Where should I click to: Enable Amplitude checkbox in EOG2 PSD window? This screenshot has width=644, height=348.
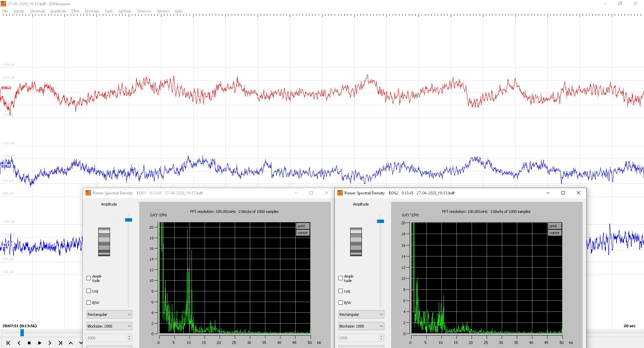(341, 278)
